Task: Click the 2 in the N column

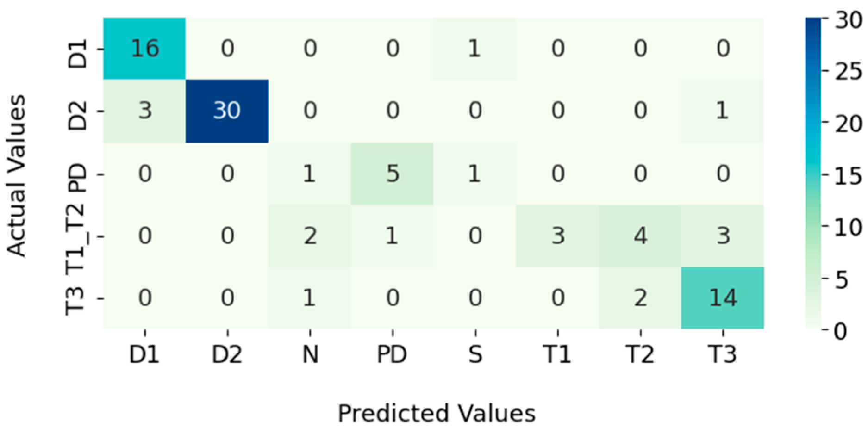Action: pos(309,236)
